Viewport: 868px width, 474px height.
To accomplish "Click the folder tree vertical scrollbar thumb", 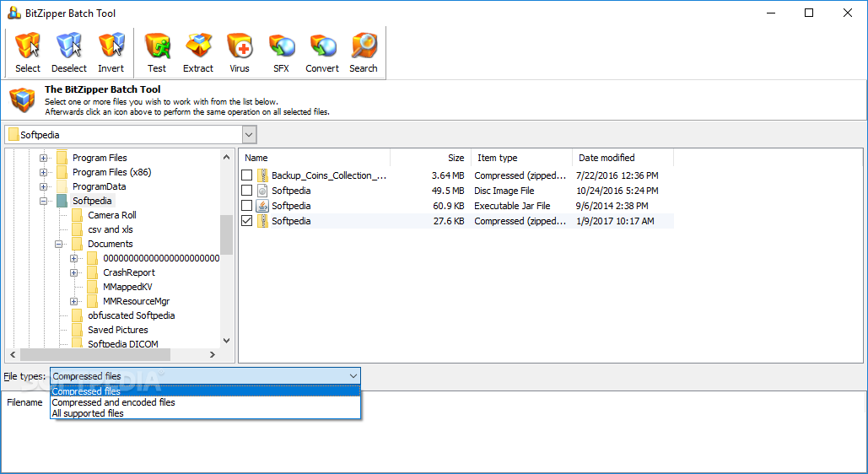I will [226, 234].
